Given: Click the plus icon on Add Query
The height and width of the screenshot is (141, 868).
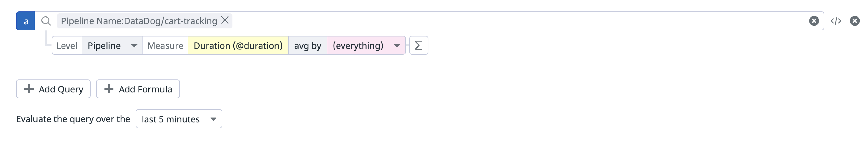Looking at the screenshot, I should pyautogui.click(x=29, y=89).
